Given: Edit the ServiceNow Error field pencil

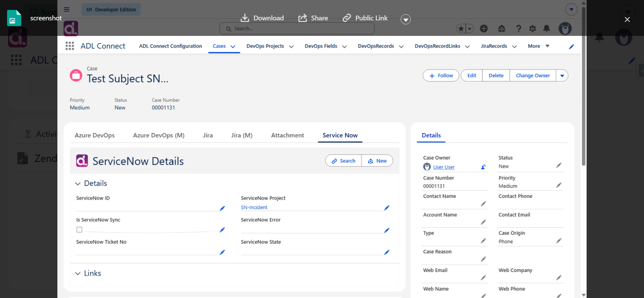Looking at the screenshot, I should (x=387, y=230).
